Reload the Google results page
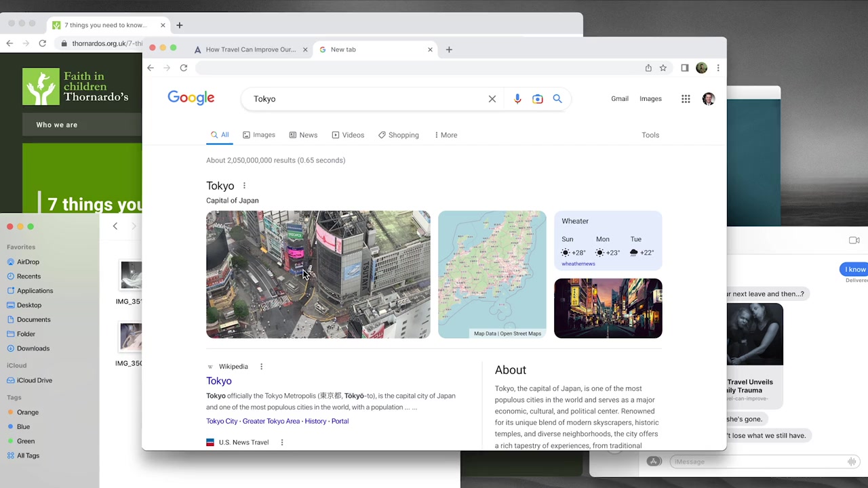 (x=184, y=68)
